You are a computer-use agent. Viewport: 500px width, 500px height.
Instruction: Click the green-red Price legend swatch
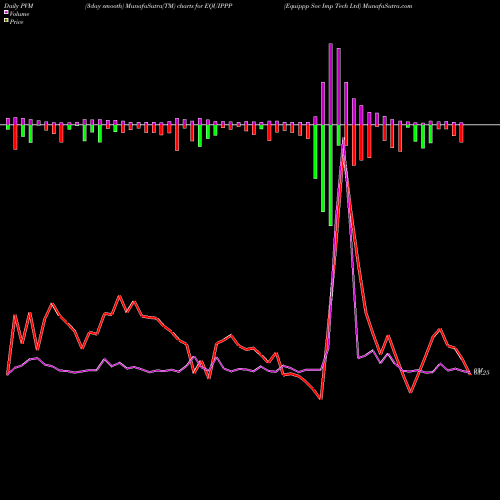(x=6, y=21)
